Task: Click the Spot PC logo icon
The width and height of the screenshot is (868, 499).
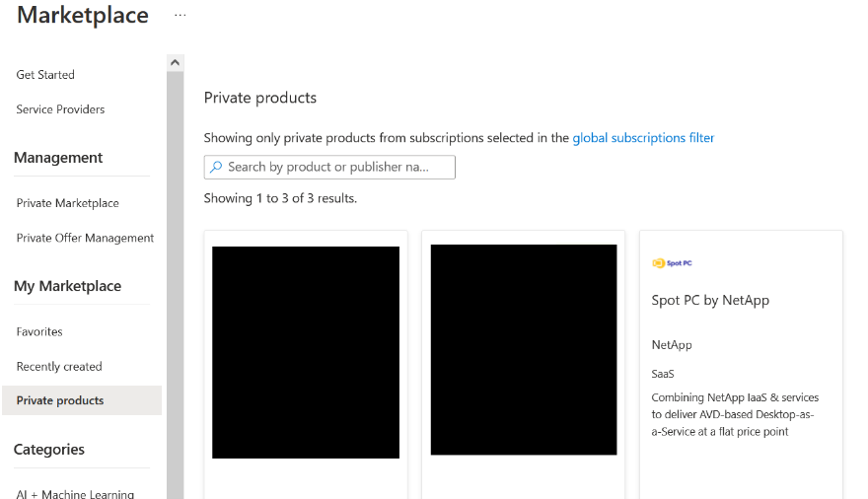Action: (x=673, y=263)
